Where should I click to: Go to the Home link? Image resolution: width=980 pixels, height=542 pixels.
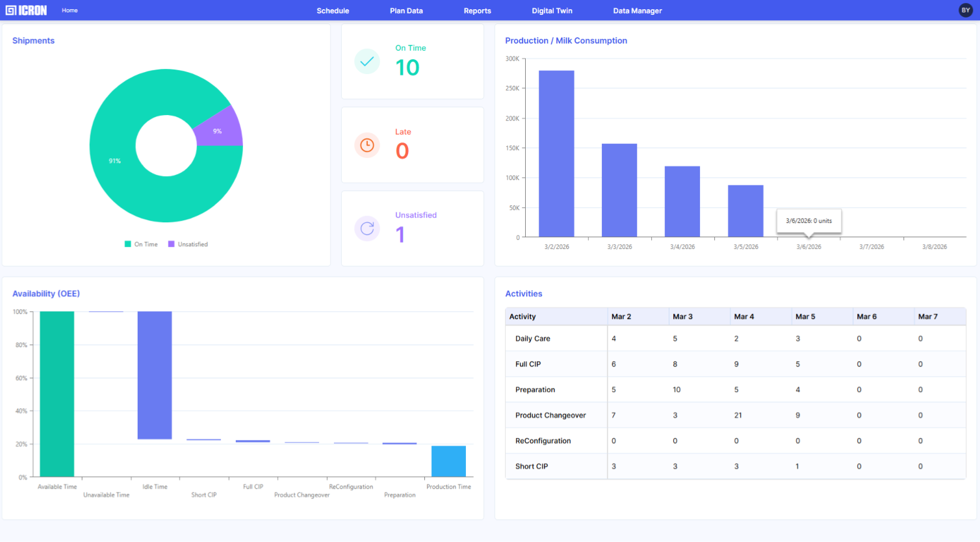coord(70,10)
